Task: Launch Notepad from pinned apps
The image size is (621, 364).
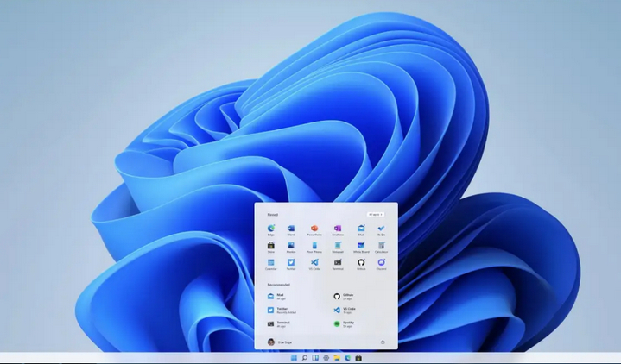Action: (338, 248)
